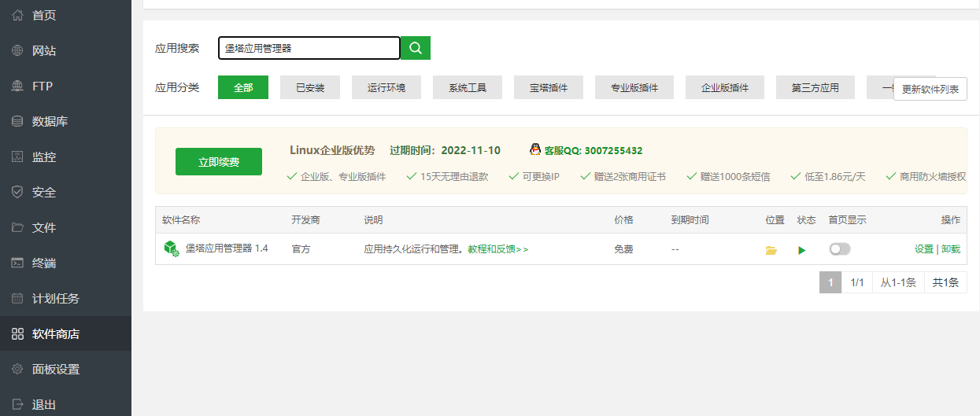Click the database icon beside 数据库
This screenshot has width=980, height=416.
pos(17,121)
